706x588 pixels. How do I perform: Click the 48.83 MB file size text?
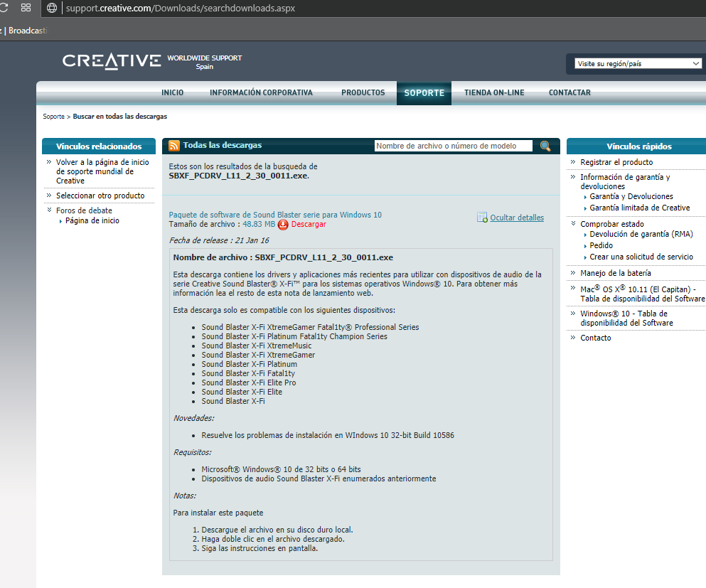coord(259,224)
